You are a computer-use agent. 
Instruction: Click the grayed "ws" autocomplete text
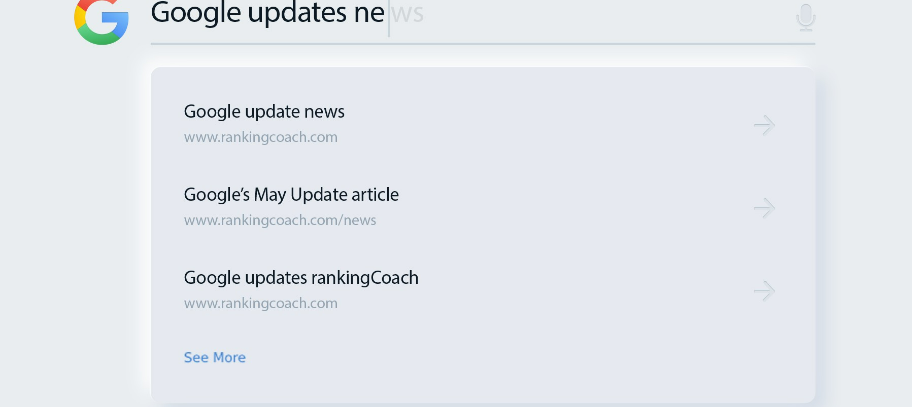click(408, 14)
